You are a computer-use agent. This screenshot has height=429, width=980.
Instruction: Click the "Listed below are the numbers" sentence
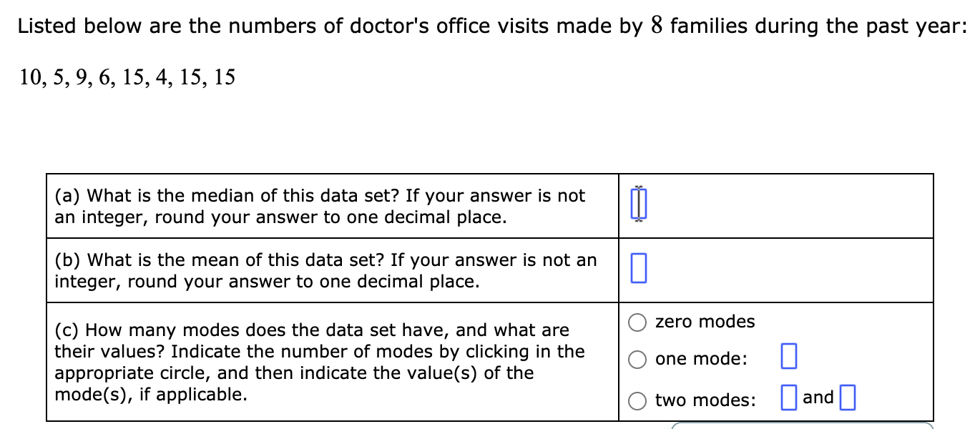493,26
